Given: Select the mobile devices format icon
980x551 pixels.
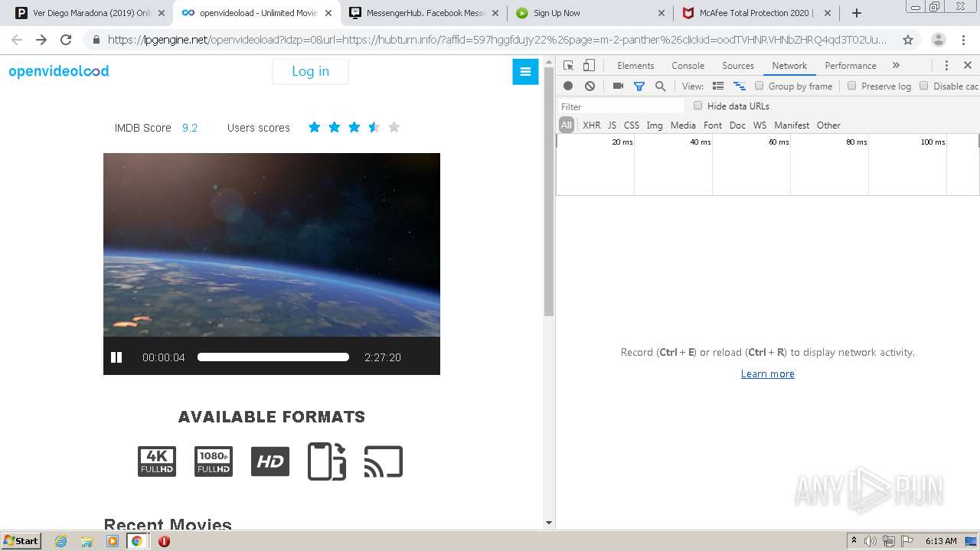Looking at the screenshot, I should (x=327, y=461).
